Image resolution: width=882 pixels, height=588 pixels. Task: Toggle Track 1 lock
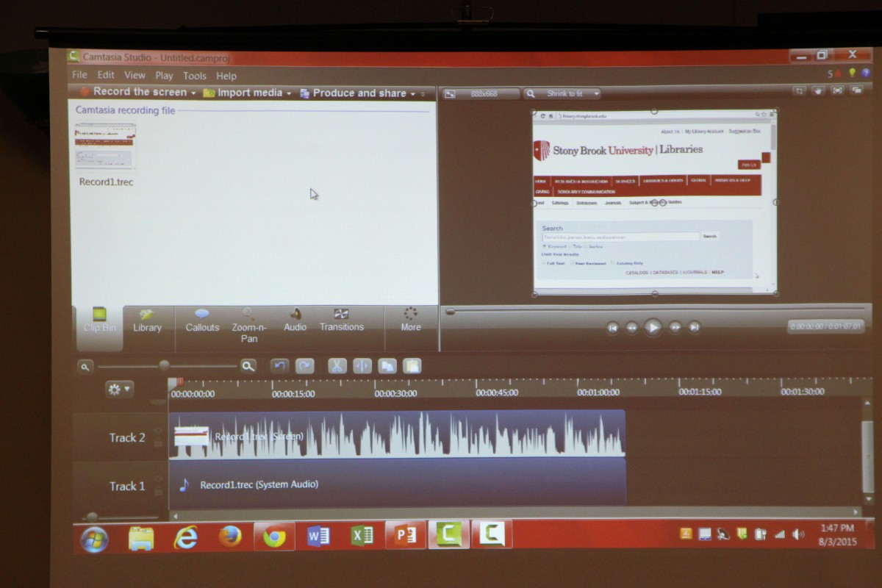157,492
